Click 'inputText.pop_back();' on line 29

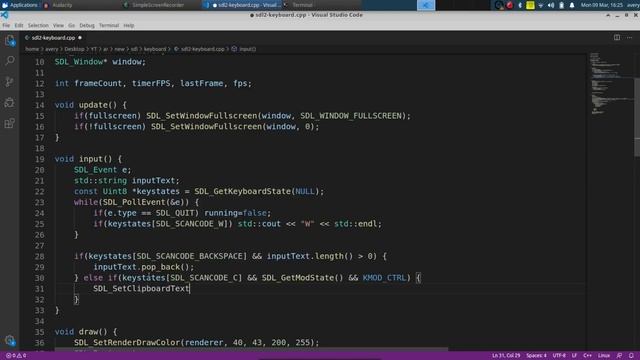tap(144, 267)
